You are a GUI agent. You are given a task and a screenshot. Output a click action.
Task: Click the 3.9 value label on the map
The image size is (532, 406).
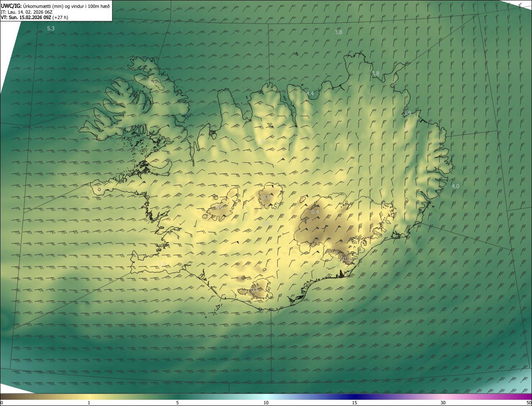click(407, 113)
